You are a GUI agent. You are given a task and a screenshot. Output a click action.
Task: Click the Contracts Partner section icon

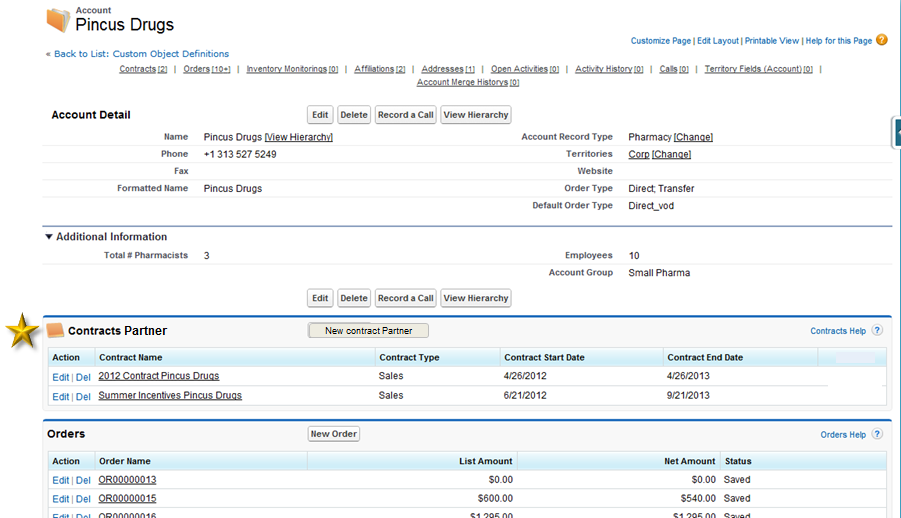56,331
